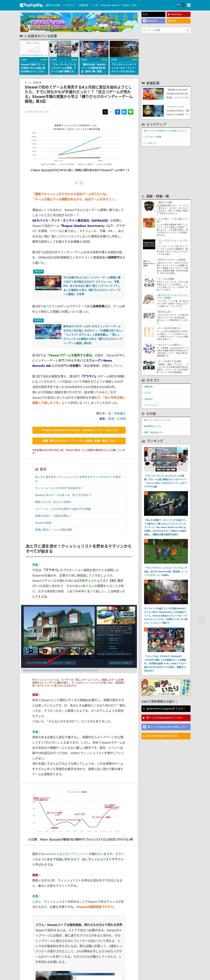Open 媒体資料はこちら link
Viewport: 210px width, 980px height.
coord(152,426)
